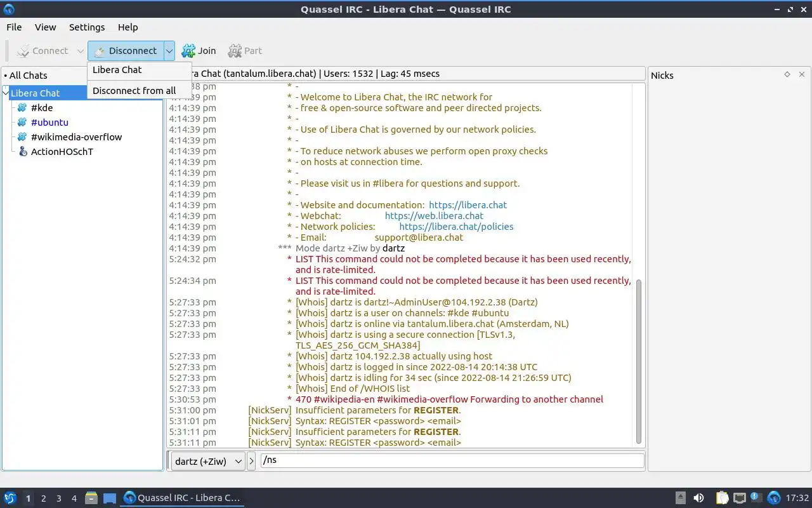Image resolution: width=812 pixels, height=508 pixels.
Task: Open the https://libera.chat link
Action: pos(468,205)
